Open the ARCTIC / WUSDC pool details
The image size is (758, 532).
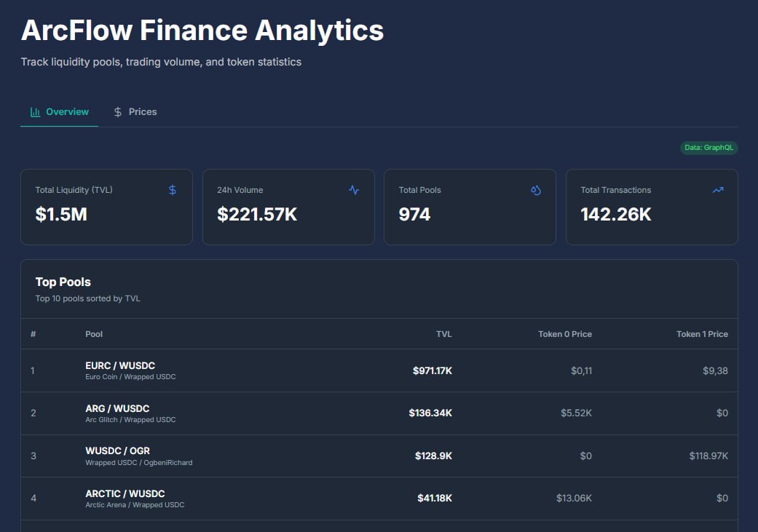(379, 498)
